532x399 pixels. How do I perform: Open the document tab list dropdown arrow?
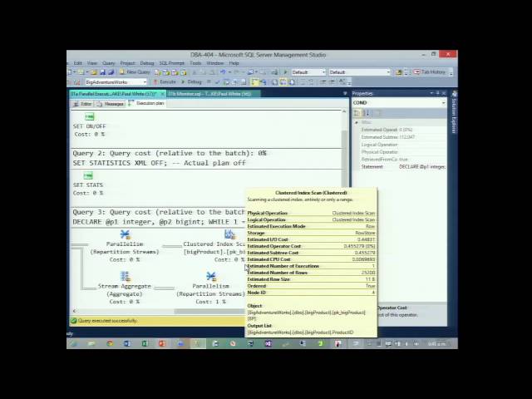[x=345, y=93]
